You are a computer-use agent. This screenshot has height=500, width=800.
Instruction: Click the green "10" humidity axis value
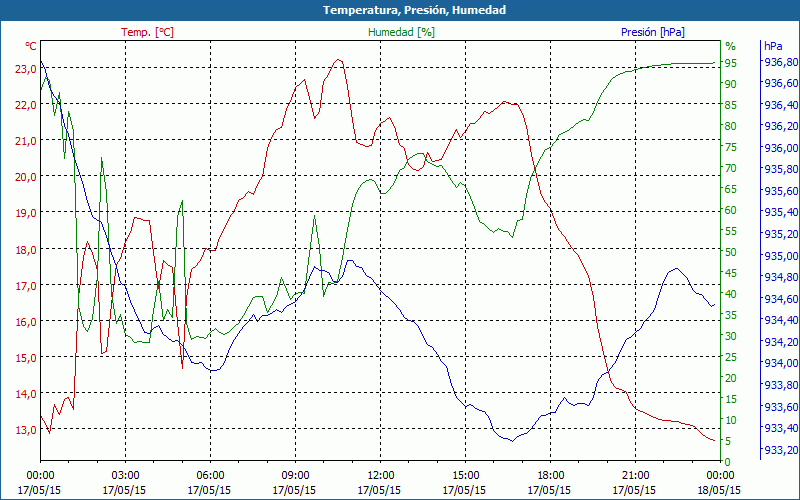[x=731, y=421]
